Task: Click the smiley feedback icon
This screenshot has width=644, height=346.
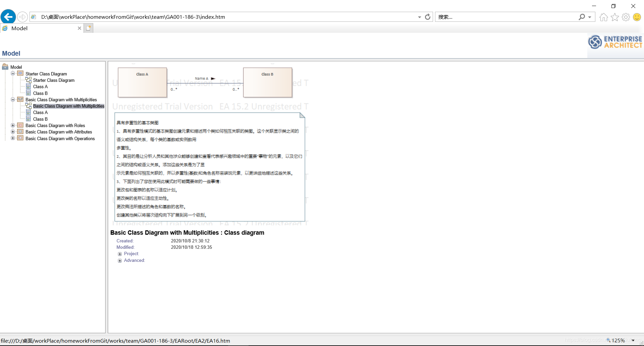Action: (x=637, y=17)
